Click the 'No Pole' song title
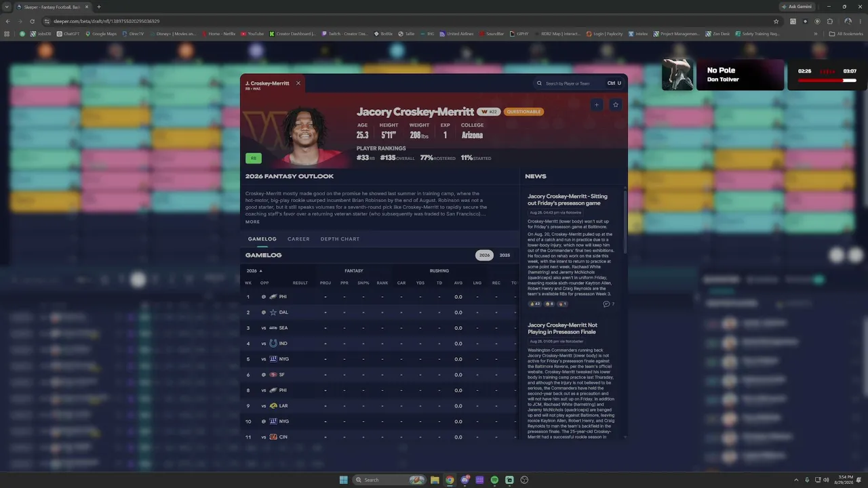This screenshot has width=868, height=488. [721, 70]
